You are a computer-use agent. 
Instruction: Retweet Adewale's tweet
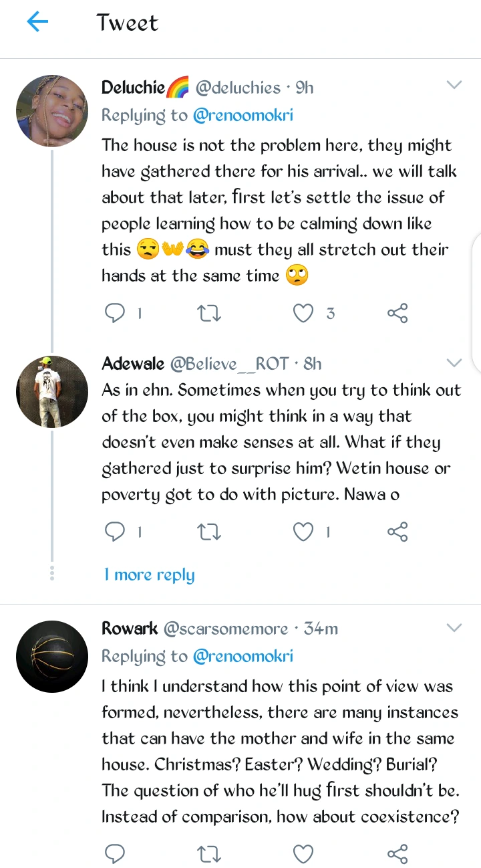tap(210, 532)
